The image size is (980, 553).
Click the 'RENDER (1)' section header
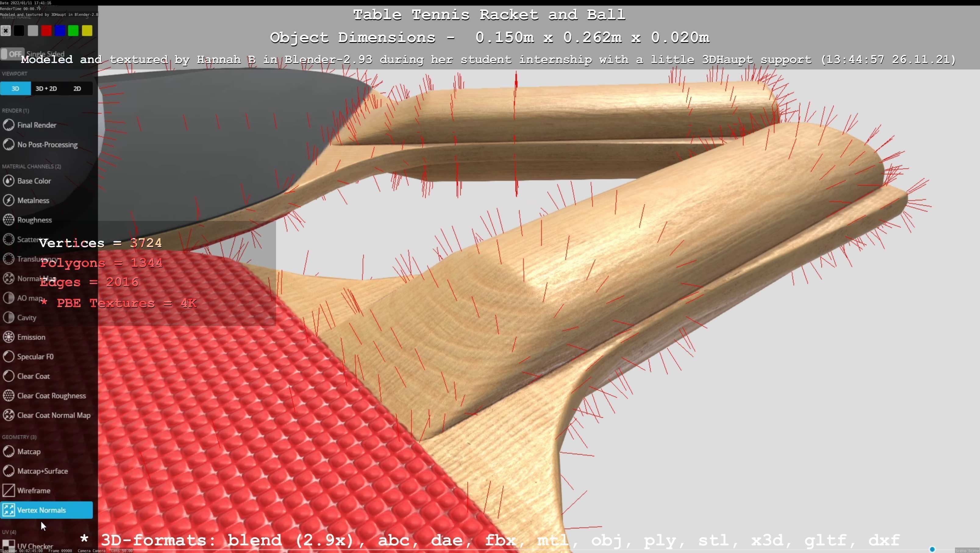click(x=15, y=110)
